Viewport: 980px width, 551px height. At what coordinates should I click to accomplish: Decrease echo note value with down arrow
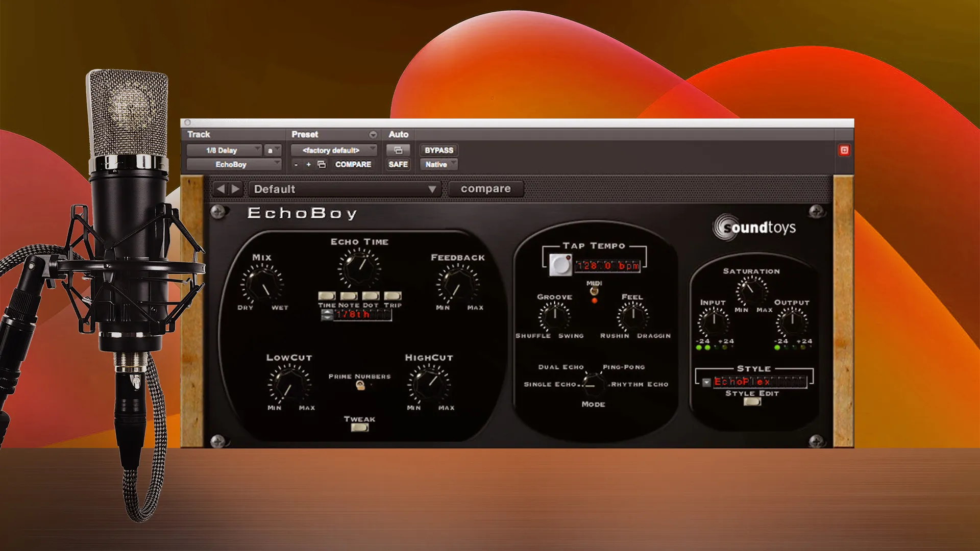point(327,318)
